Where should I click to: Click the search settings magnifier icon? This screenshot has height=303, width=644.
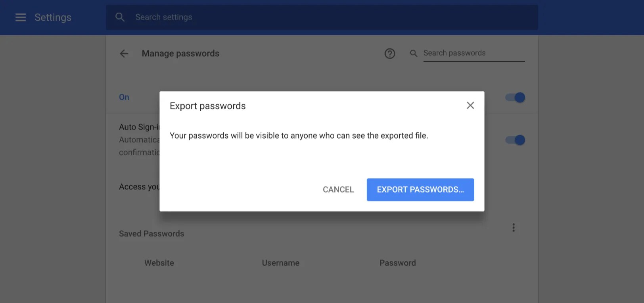(120, 17)
